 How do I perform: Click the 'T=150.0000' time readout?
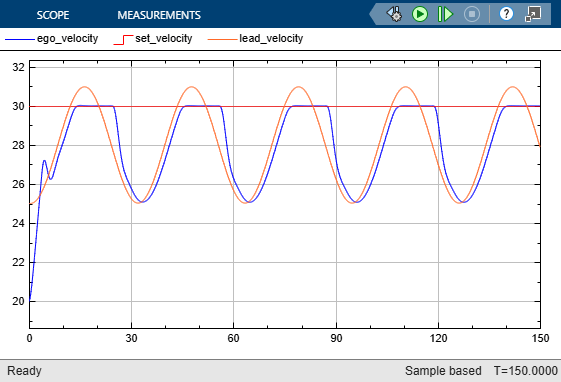[526, 371]
